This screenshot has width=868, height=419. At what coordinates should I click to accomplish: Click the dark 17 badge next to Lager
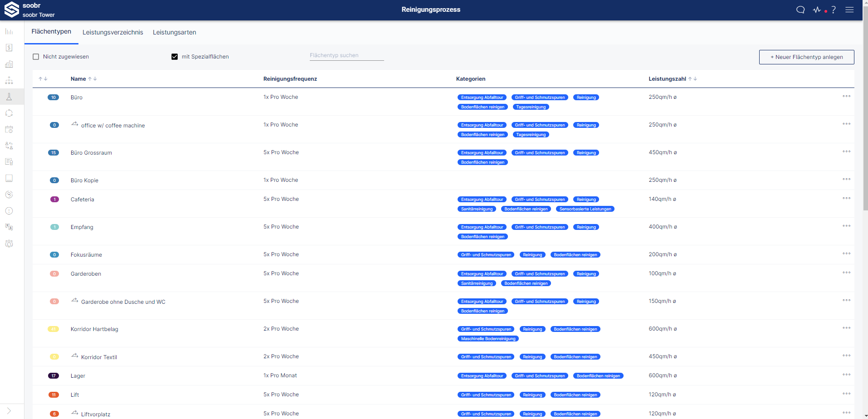coord(54,376)
